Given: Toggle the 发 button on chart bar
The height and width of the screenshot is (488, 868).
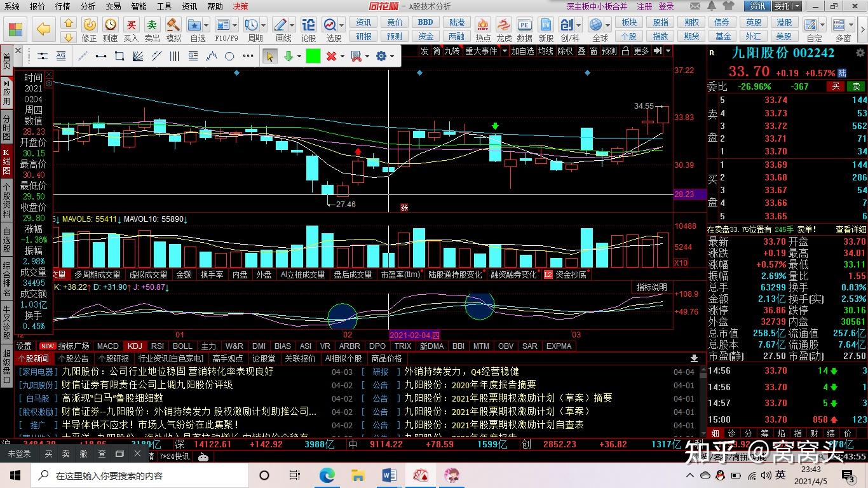Looking at the screenshot, I should [424, 51].
